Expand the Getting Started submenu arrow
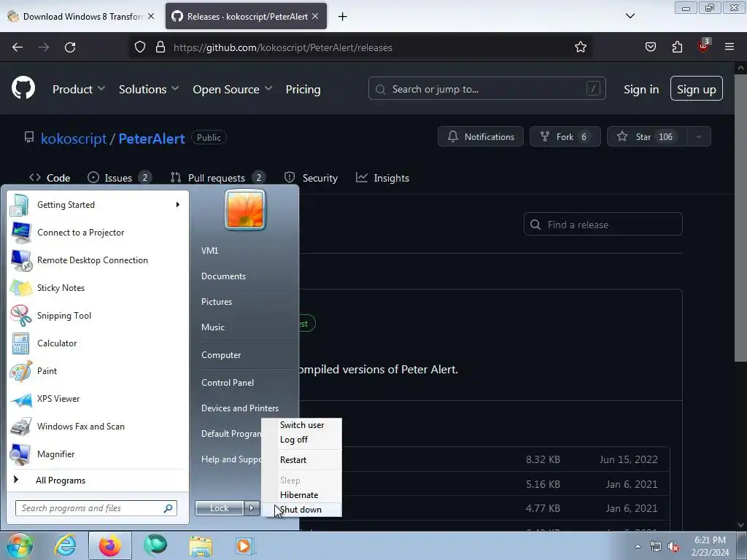Image resolution: width=747 pixels, height=560 pixels. [178, 205]
